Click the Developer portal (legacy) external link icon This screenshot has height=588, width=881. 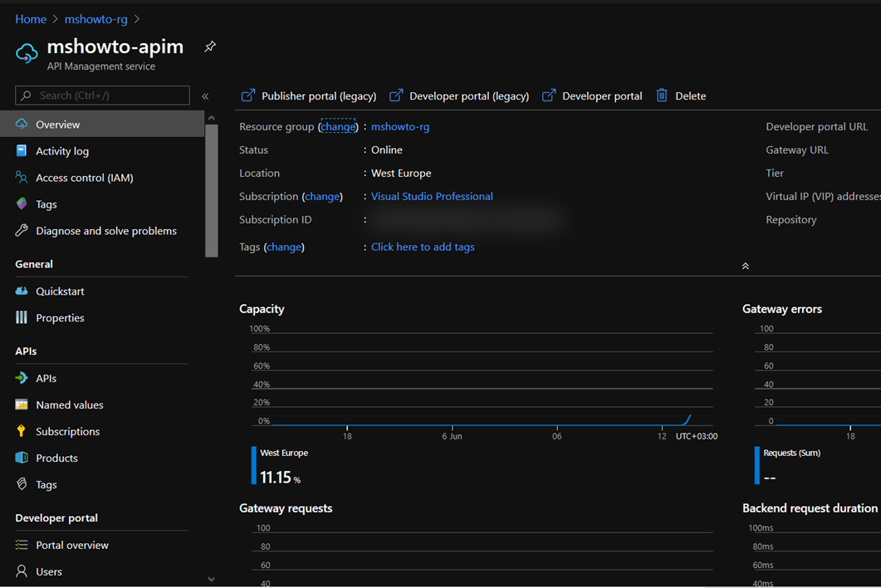(396, 96)
